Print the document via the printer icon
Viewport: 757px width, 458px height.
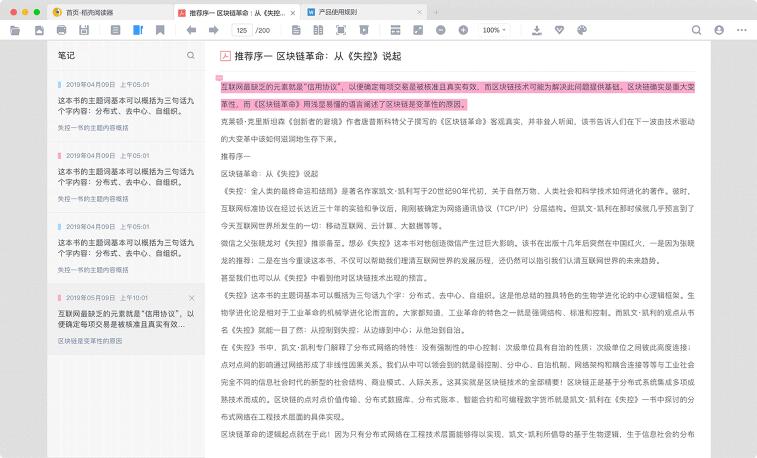pos(61,30)
